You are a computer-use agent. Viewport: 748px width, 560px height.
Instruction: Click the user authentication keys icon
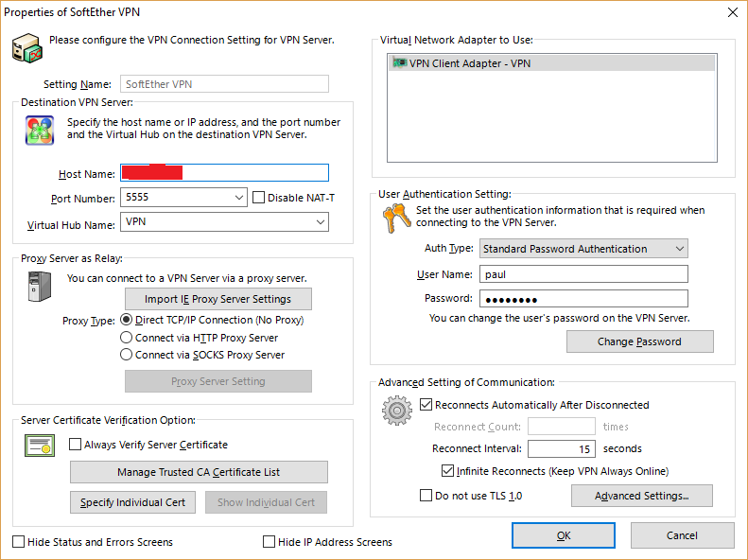point(396,218)
